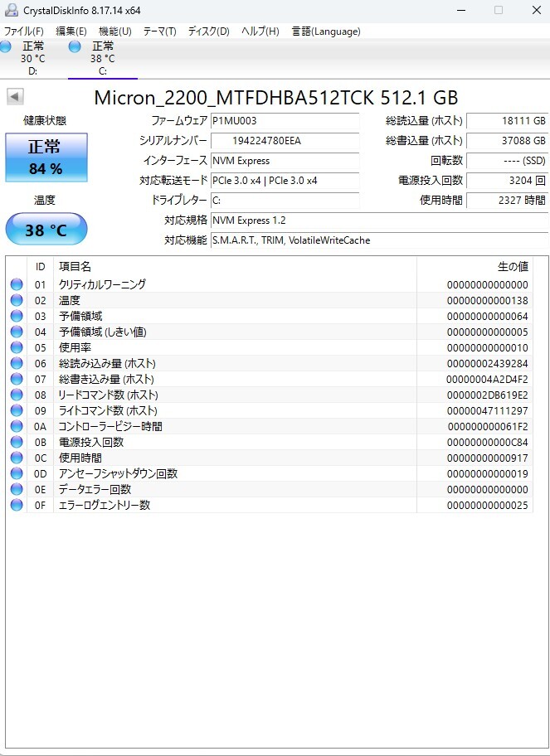Select raw value 000000000061F2
Screen dimensions: 550x756
488,427
